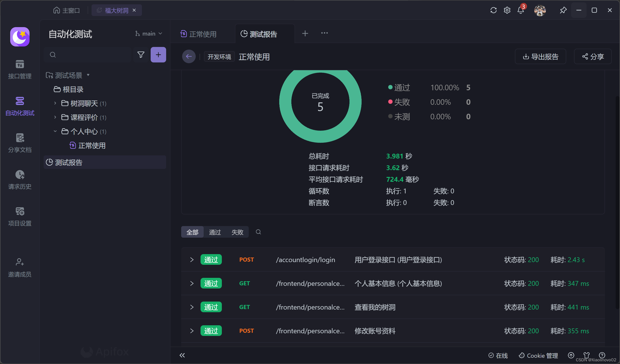
Task: Open the main branch dropdown
Action: pyautogui.click(x=149, y=33)
